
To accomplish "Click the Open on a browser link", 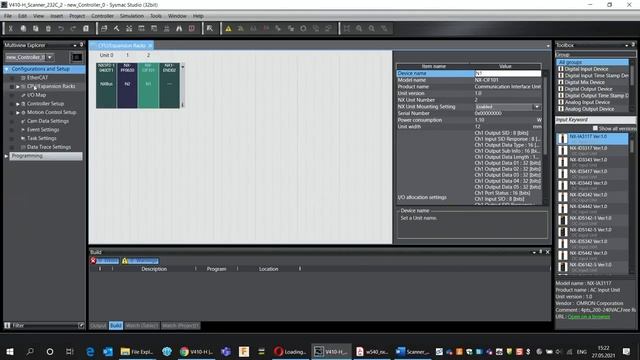I will 589,316.
